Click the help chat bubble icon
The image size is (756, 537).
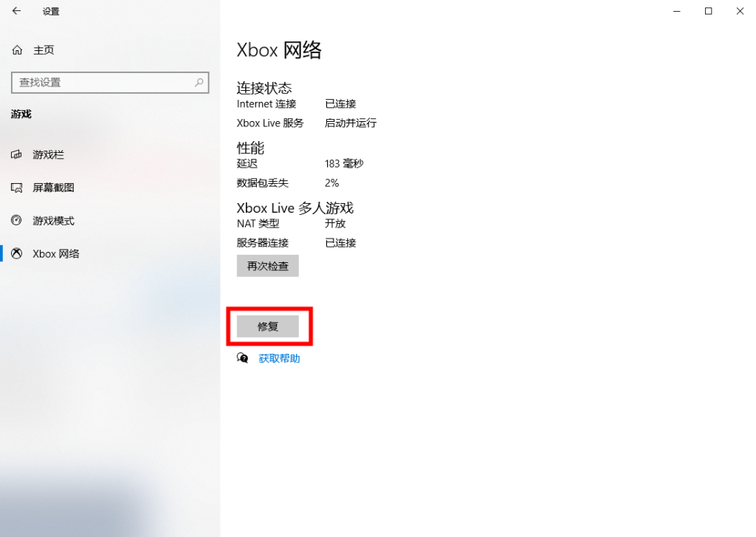tap(242, 358)
